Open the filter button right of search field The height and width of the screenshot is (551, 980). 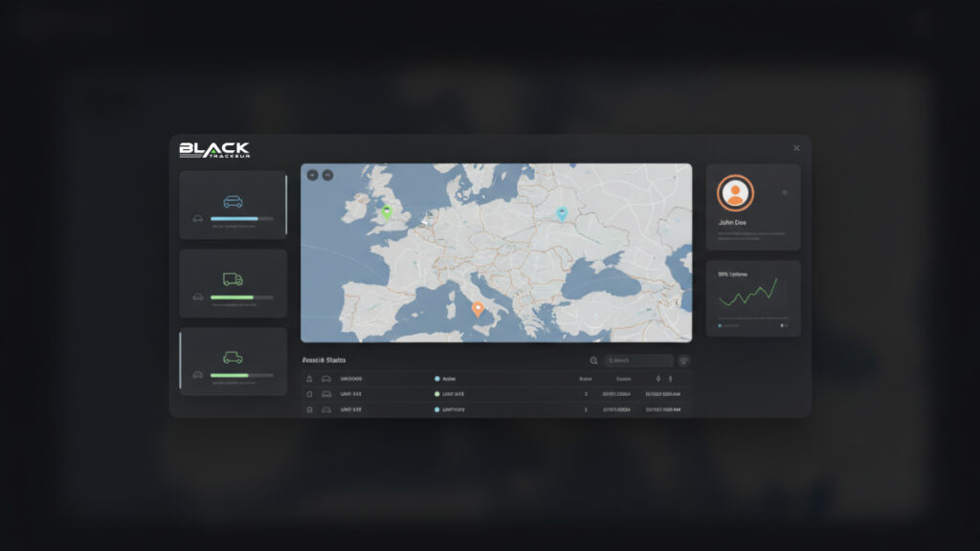683,361
